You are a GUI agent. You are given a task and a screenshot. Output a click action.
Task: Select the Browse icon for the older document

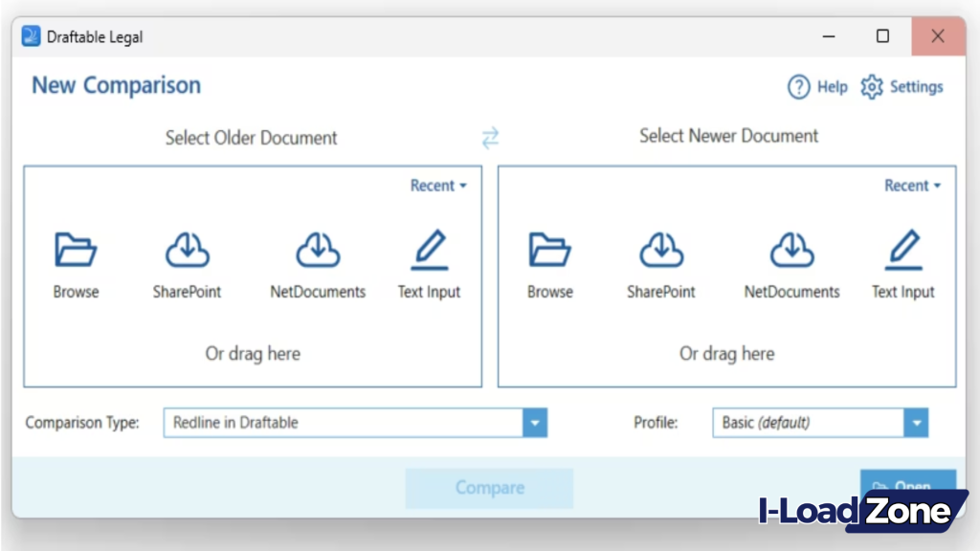(x=76, y=249)
